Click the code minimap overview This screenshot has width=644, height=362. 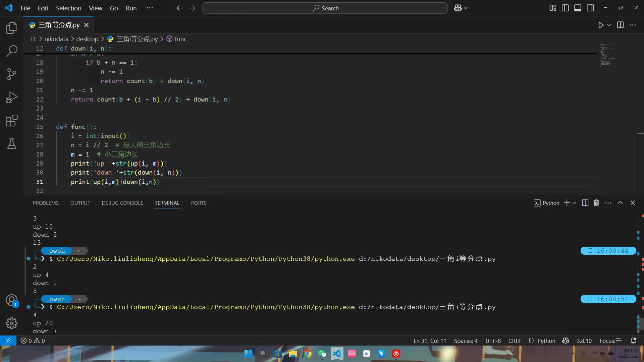click(x=607, y=55)
